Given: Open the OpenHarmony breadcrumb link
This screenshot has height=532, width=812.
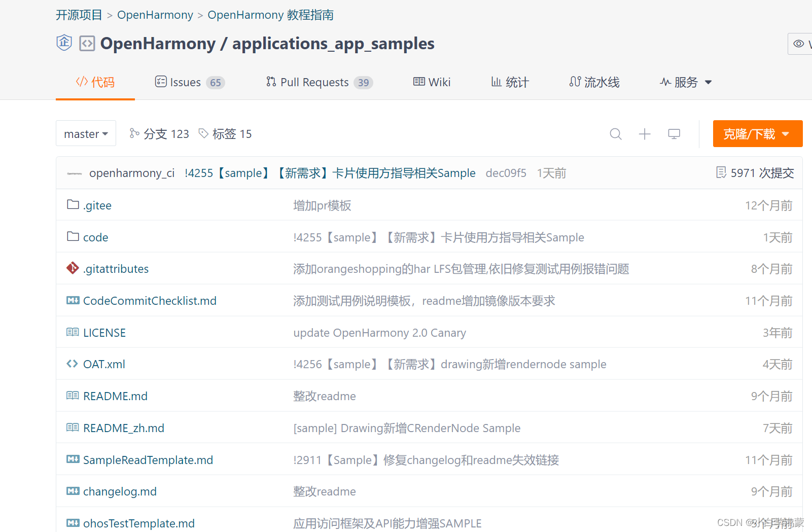Looking at the screenshot, I should pyautogui.click(x=155, y=15).
